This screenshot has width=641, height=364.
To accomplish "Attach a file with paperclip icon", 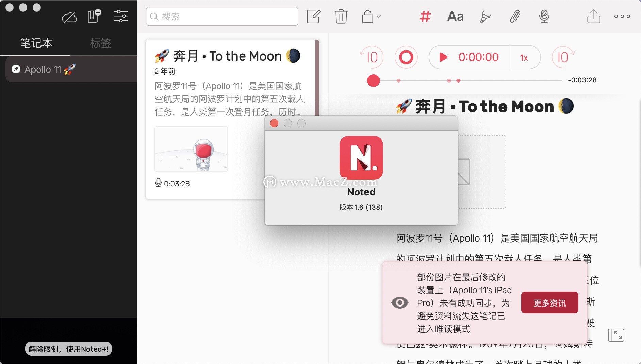I will tap(515, 16).
